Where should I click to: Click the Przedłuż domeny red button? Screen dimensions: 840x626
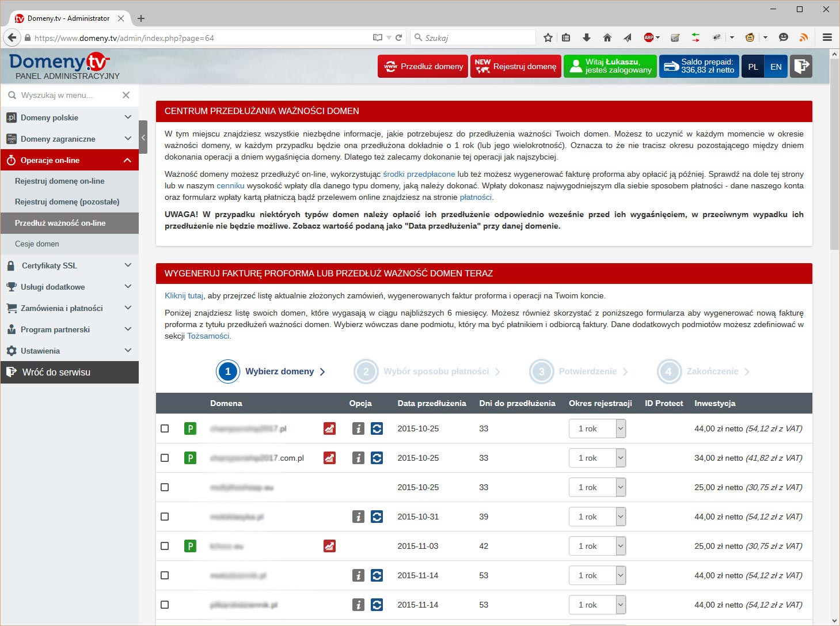point(423,66)
